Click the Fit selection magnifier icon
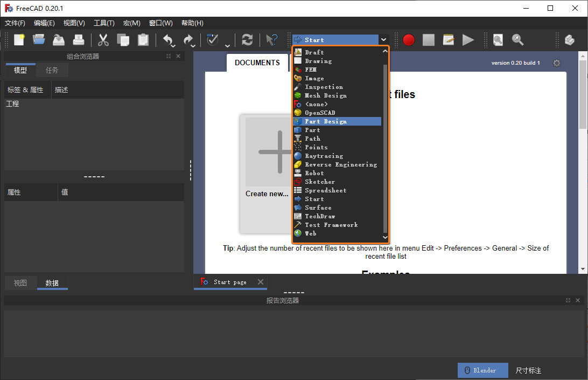Screen dimensions: 588x380 [518, 39]
